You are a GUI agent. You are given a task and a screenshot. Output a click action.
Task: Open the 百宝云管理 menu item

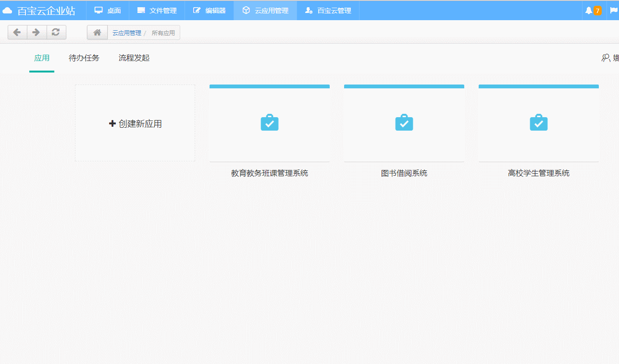click(x=328, y=10)
